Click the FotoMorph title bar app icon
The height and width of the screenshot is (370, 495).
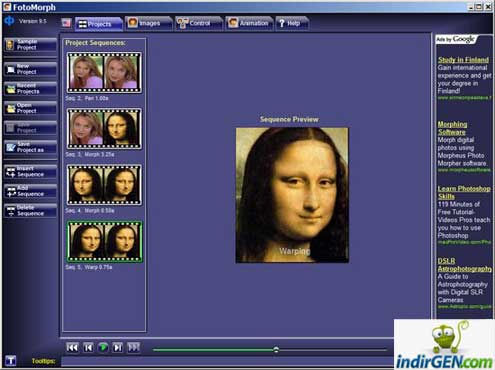pyautogui.click(x=6, y=6)
